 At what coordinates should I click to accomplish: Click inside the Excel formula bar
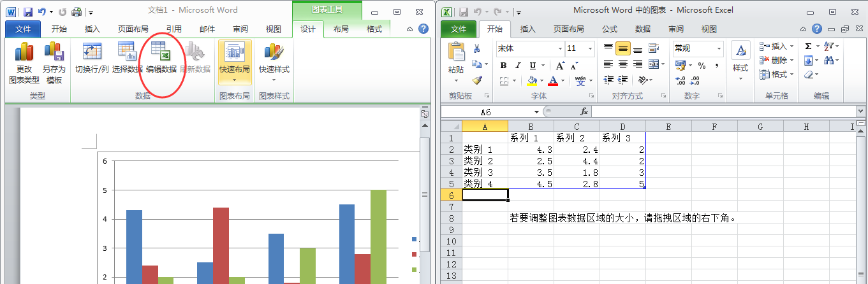[724, 111]
